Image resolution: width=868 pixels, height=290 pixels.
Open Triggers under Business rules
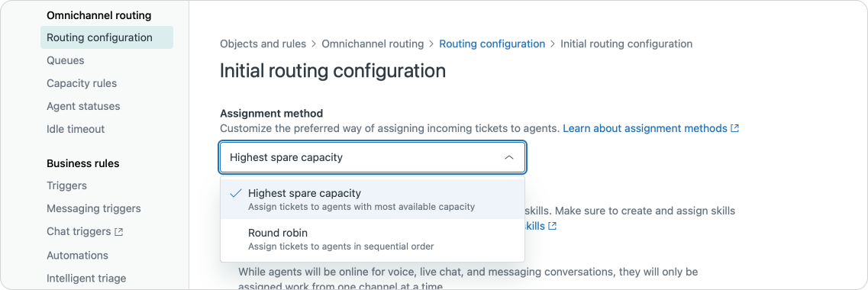[x=66, y=186]
